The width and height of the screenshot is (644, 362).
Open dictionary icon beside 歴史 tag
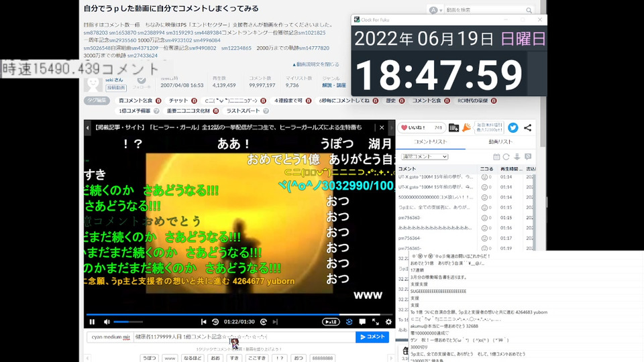(x=402, y=101)
